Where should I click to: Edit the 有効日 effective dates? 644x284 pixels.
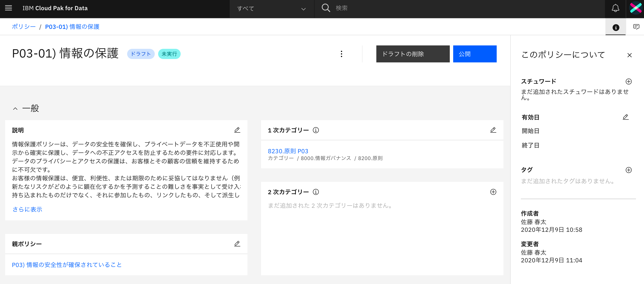tap(626, 117)
